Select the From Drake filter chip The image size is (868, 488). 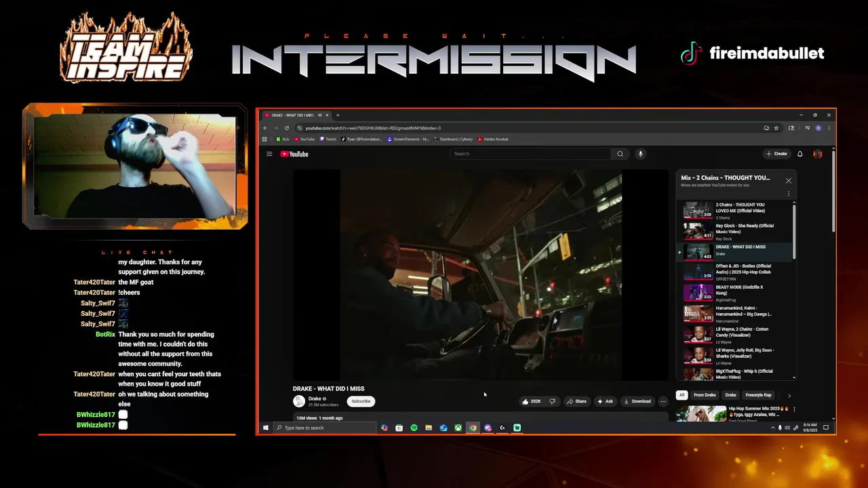[x=705, y=394]
